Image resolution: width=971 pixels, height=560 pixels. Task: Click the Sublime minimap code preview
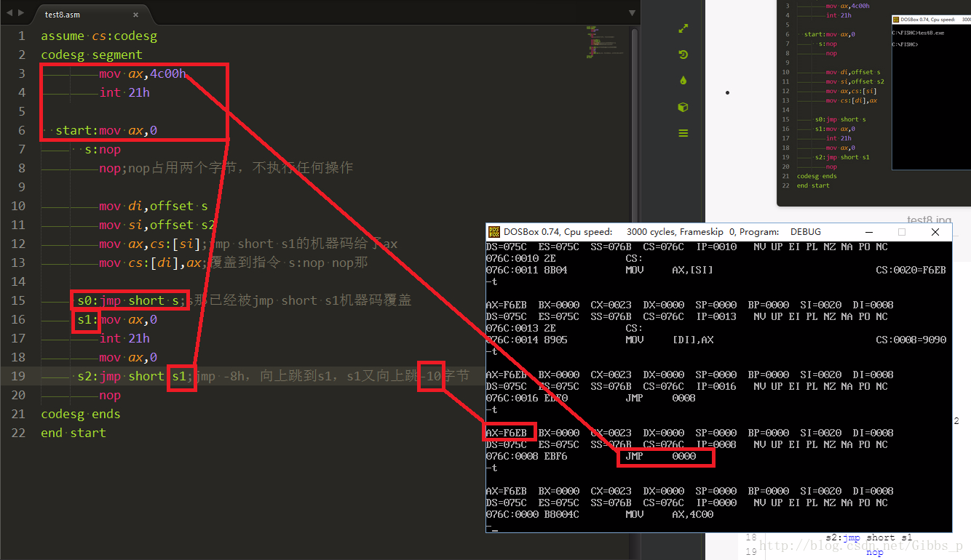tap(606, 42)
